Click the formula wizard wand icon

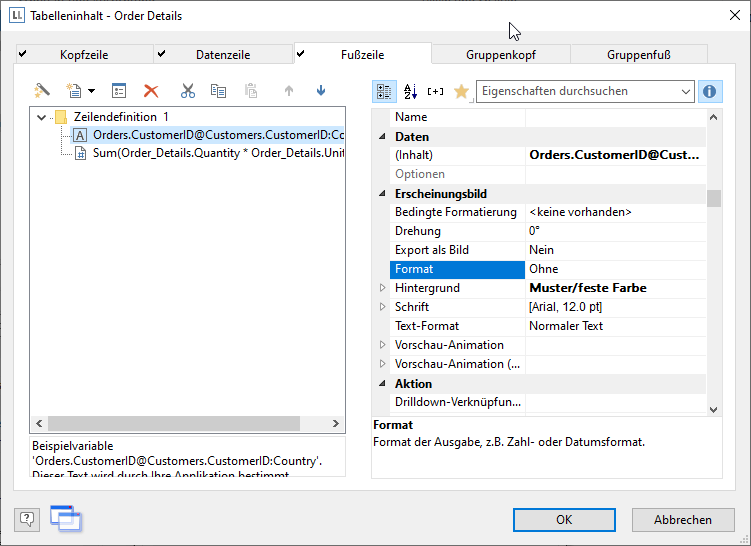(x=42, y=91)
